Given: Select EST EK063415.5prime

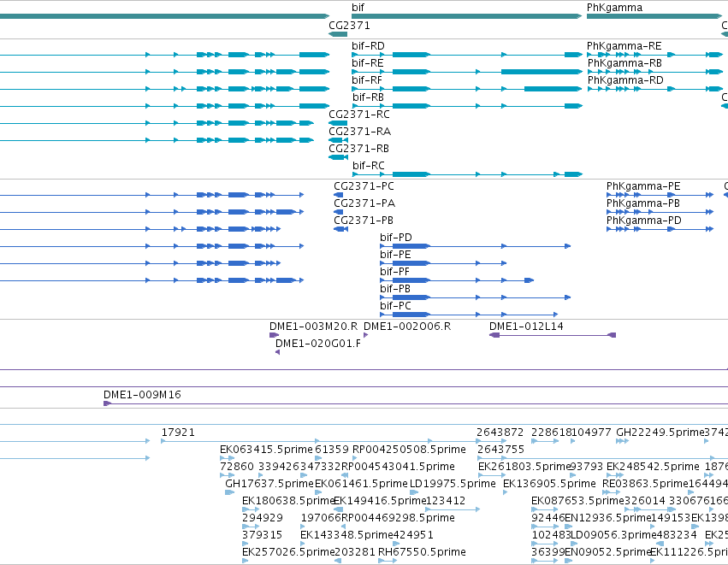Looking at the screenshot, I should coord(266,450).
